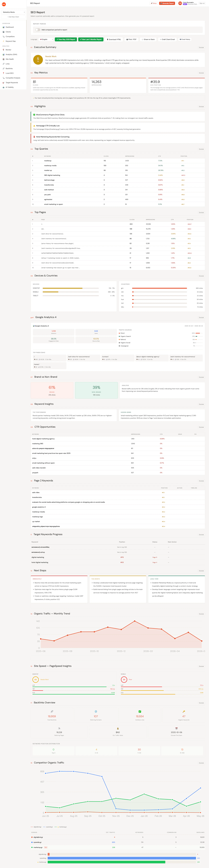Click the Mobile device usage bar

click(x=71, y=292)
